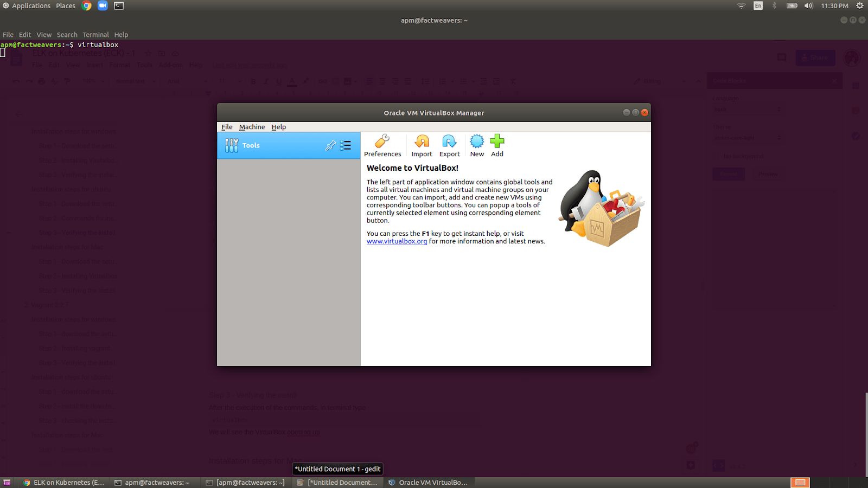Open the battery status indicator
Screen dimensions: 868x488
[792, 5]
